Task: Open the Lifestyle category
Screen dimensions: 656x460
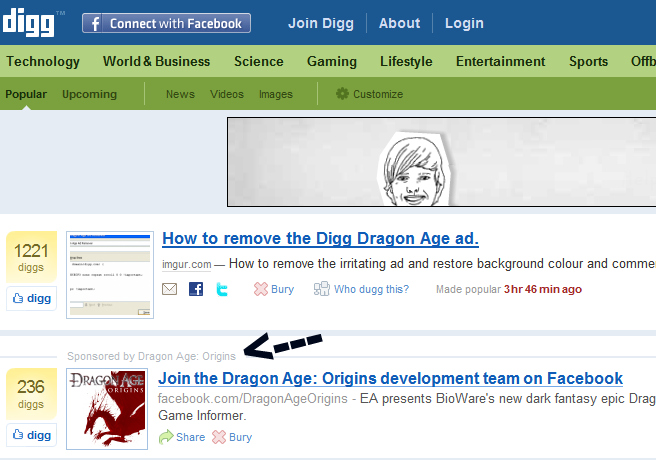Action: coord(406,61)
